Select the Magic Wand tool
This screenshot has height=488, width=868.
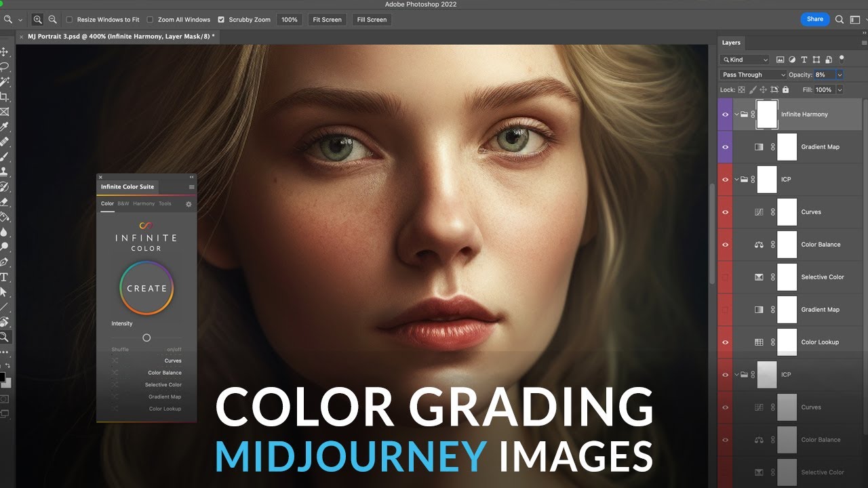tap(4, 82)
